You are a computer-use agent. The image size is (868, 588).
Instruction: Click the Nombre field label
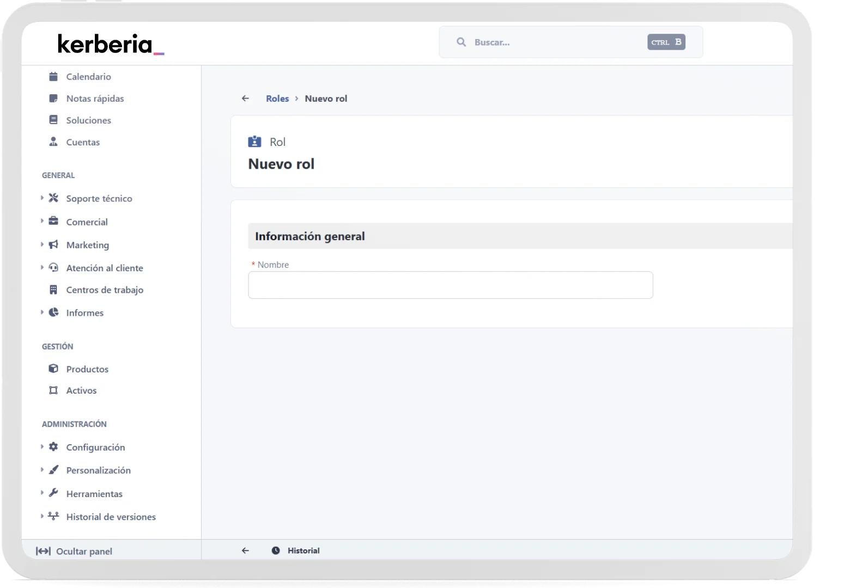click(x=273, y=265)
